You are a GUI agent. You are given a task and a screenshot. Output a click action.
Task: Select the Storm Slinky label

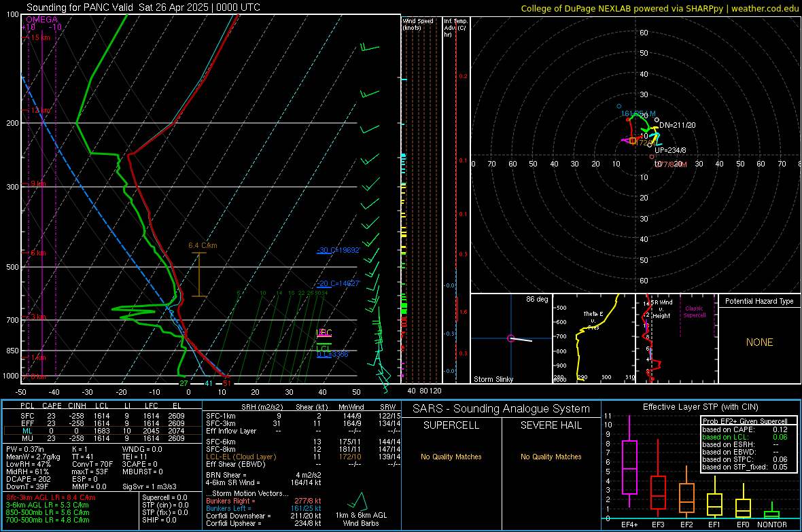[x=493, y=379]
